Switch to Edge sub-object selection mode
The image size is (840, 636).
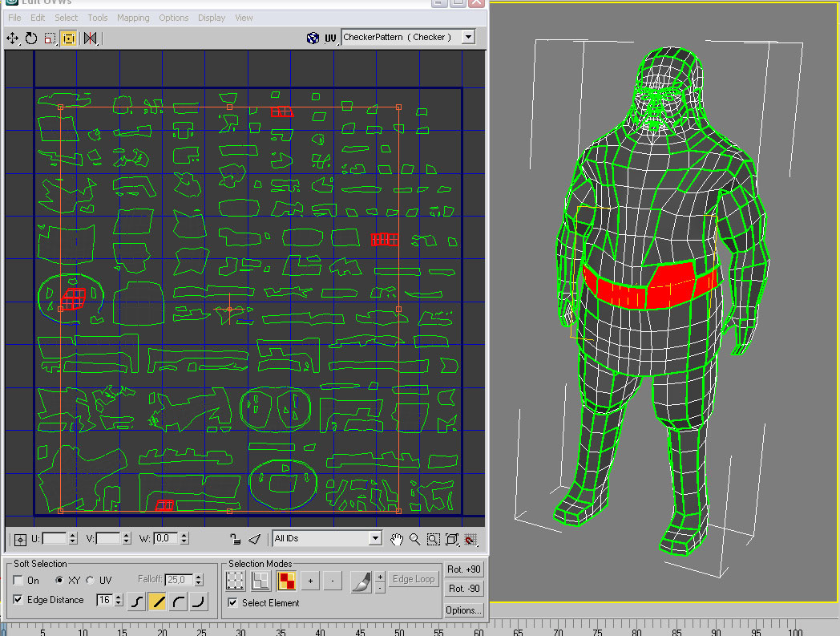tap(260, 581)
